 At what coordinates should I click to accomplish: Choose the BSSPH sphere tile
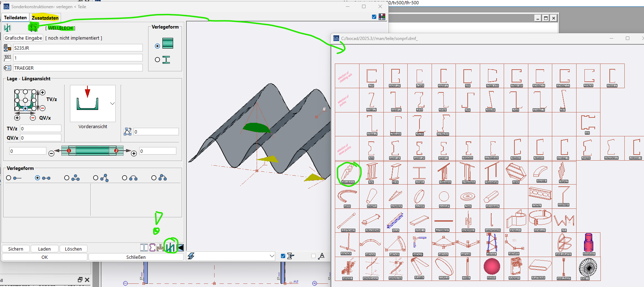(492, 269)
